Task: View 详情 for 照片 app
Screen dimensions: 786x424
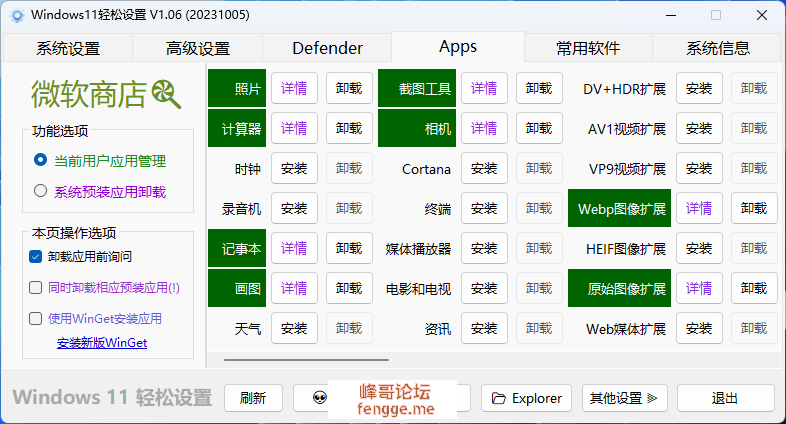Action: [294, 88]
